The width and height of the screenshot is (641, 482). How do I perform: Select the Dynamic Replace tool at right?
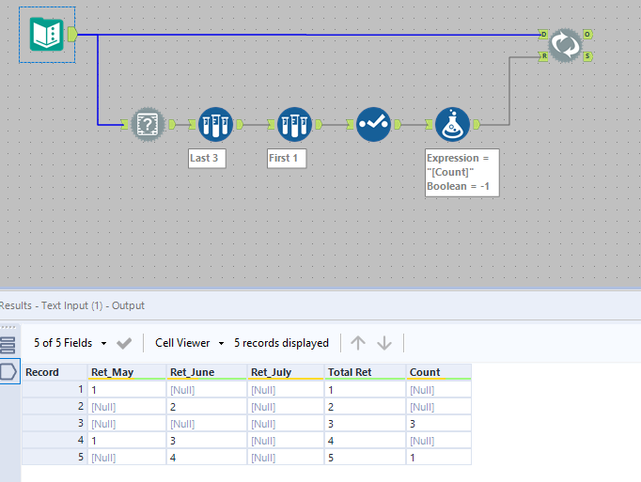[x=567, y=45]
